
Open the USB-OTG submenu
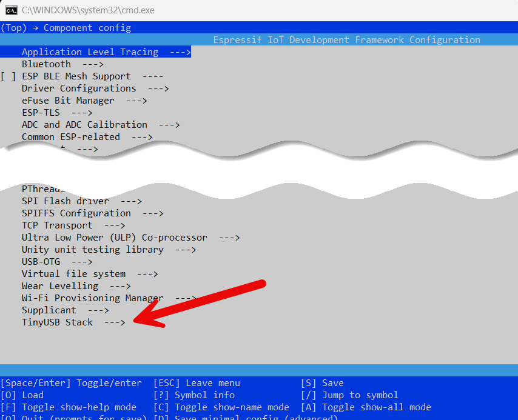click(x=41, y=262)
